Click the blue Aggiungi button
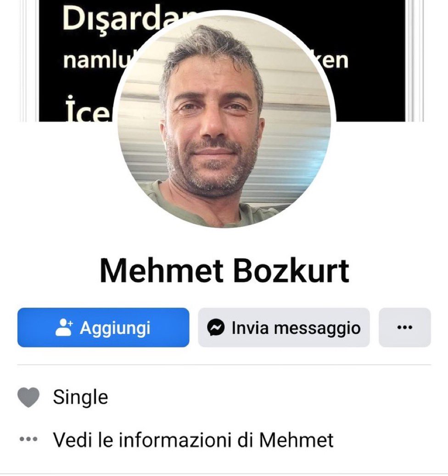Viewport: 448px width, 476px height. 103,327
